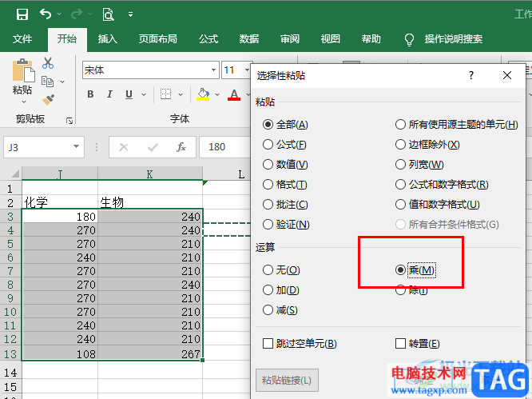532x399 pixels.
Task: Click the Save icon in quick access toolbar
Action: 22,14
